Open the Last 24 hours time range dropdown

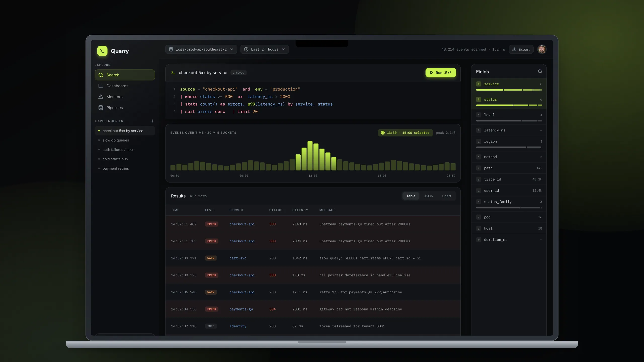pos(264,49)
